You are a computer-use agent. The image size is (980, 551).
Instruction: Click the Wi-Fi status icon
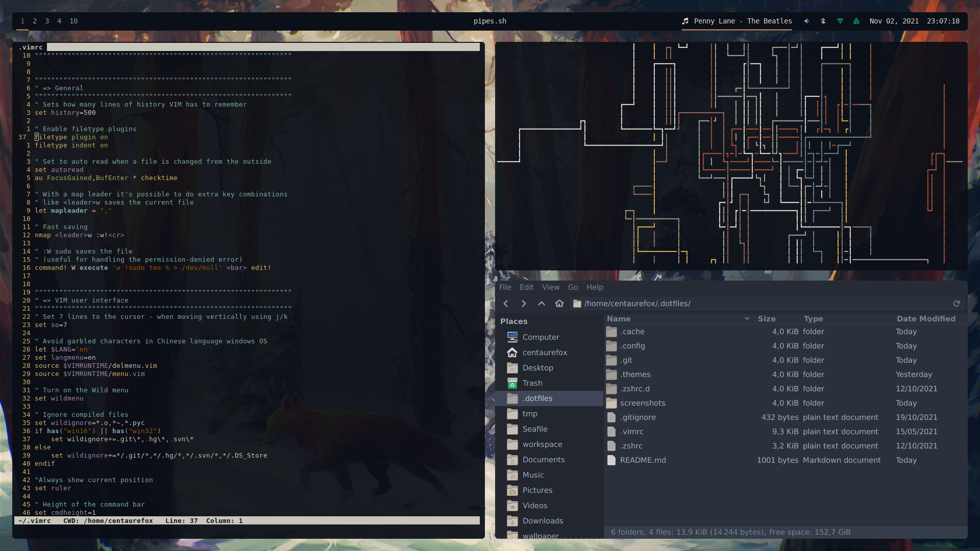click(x=840, y=21)
